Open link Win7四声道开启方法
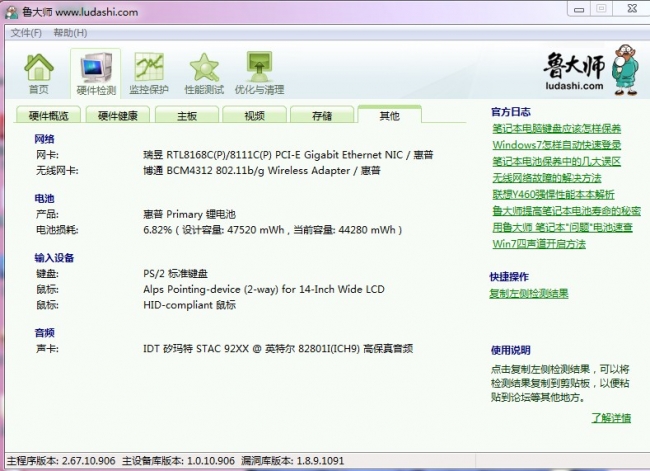Image resolution: width=650 pixels, height=471 pixels. point(539,243)
